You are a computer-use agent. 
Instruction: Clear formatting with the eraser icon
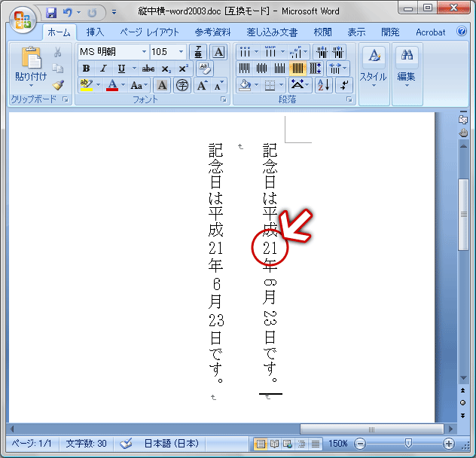point(205,69)
